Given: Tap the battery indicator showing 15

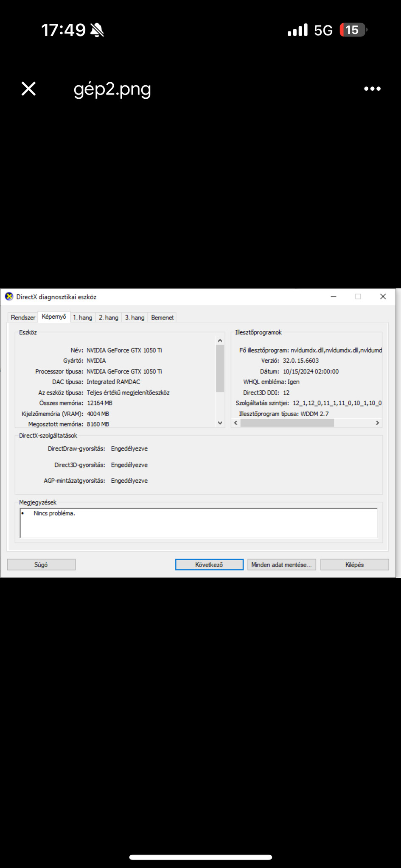Looking at the screenshot, I should [353, 30].
